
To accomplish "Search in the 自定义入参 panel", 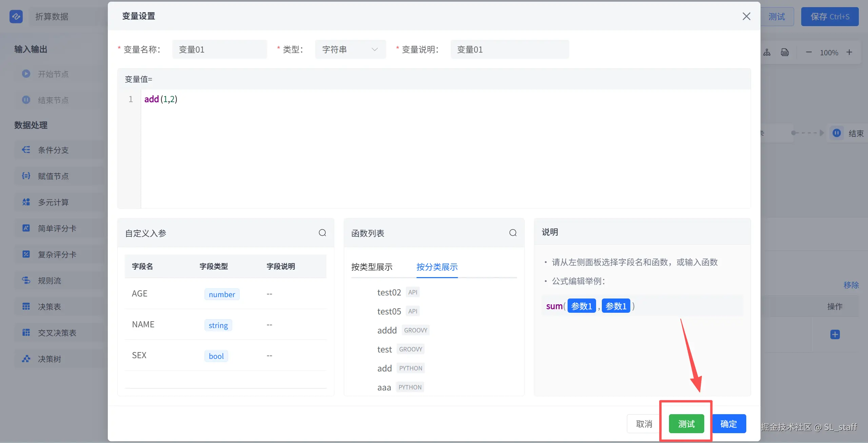I will (x=322, y=233).
